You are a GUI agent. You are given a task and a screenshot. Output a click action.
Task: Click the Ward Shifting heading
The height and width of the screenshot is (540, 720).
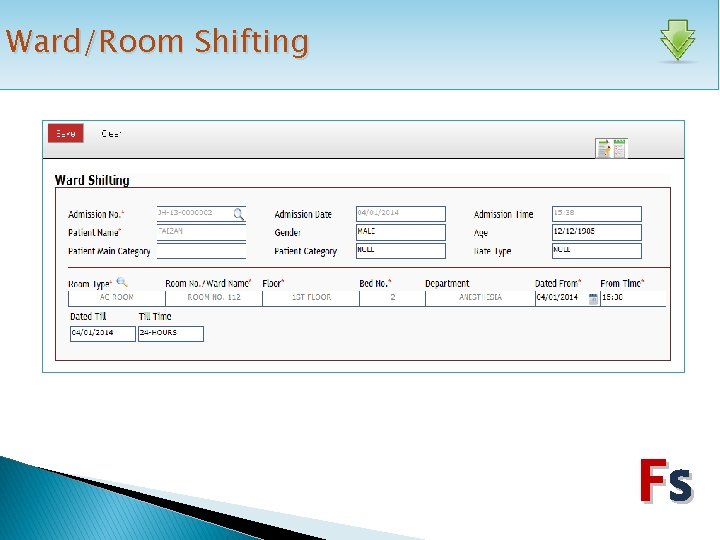pos(92,180)
